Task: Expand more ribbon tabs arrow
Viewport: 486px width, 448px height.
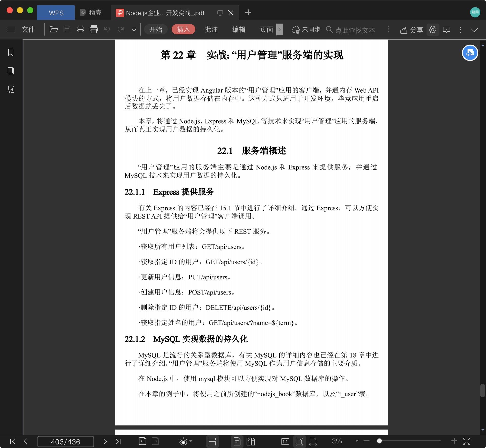Action: point(280,29)
